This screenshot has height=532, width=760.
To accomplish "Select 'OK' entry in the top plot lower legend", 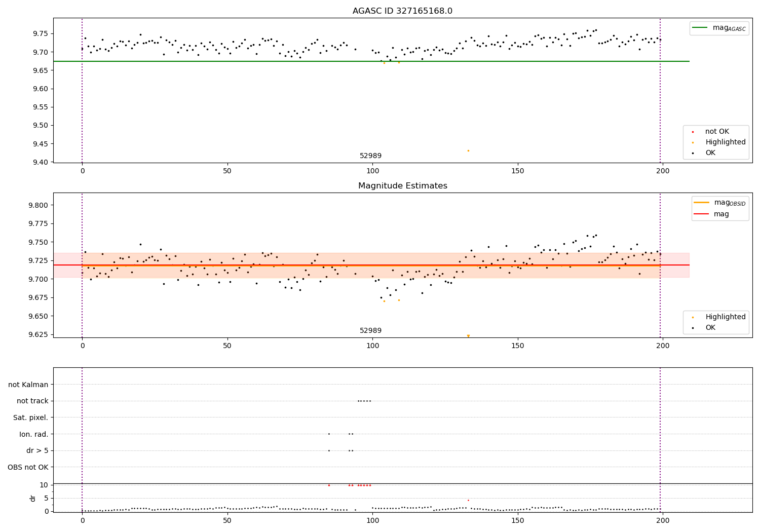I will click(710, 153).
